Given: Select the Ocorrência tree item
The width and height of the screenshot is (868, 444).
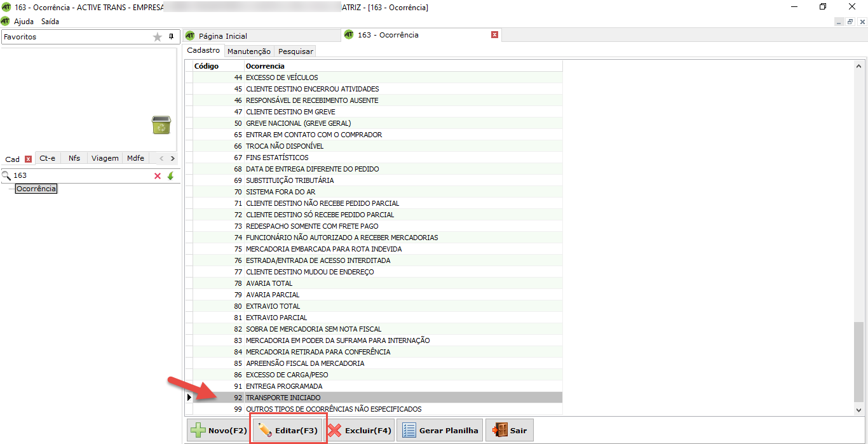Looking at the screenshot, I should [x=36, y=189].
